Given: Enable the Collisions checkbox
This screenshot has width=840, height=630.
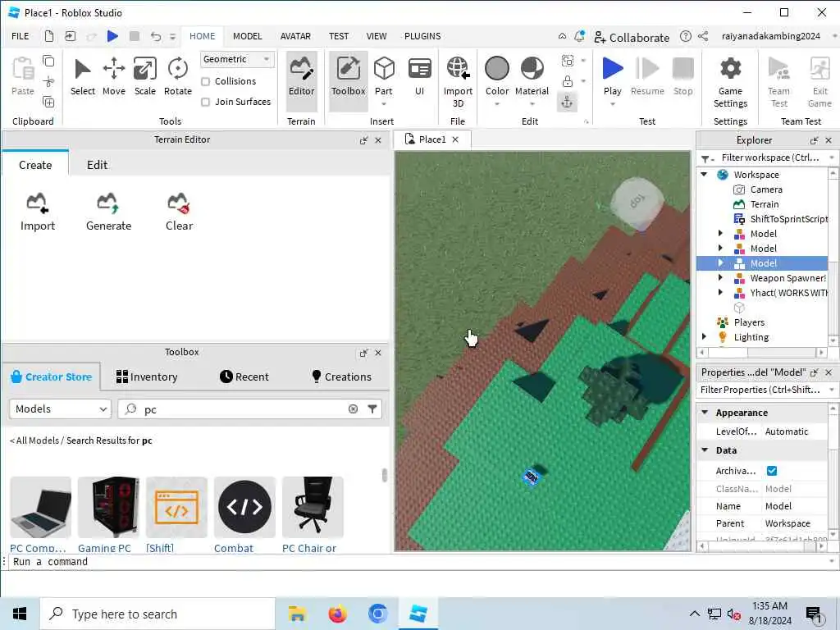Looking at the screenshot, I should (x=205, y=81).
